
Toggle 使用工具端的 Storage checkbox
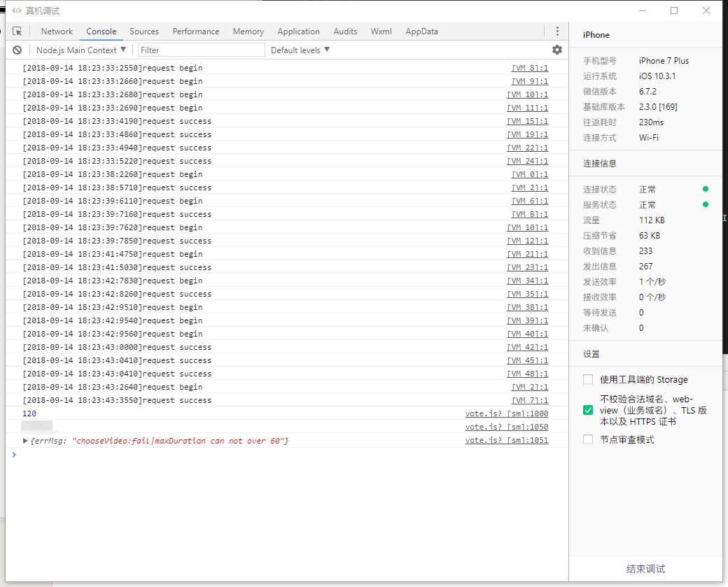[x=588, y=379]
